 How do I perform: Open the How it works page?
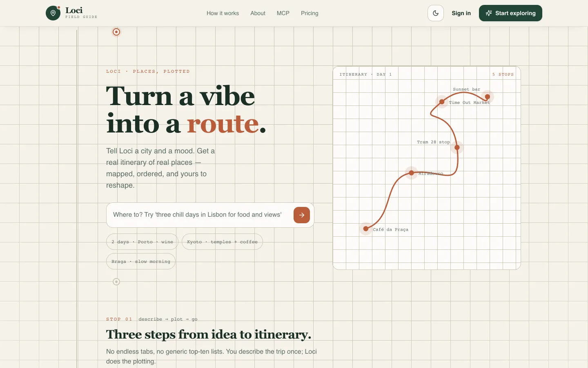pos(223,13)
